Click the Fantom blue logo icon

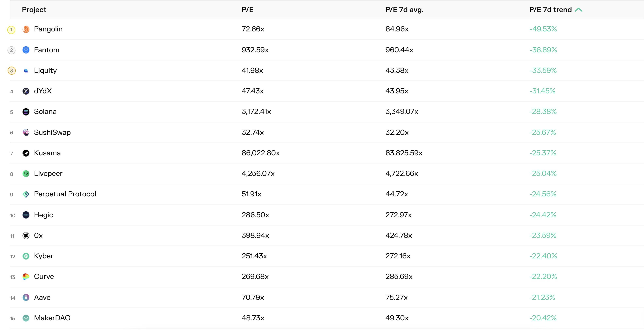click(26, 50)
